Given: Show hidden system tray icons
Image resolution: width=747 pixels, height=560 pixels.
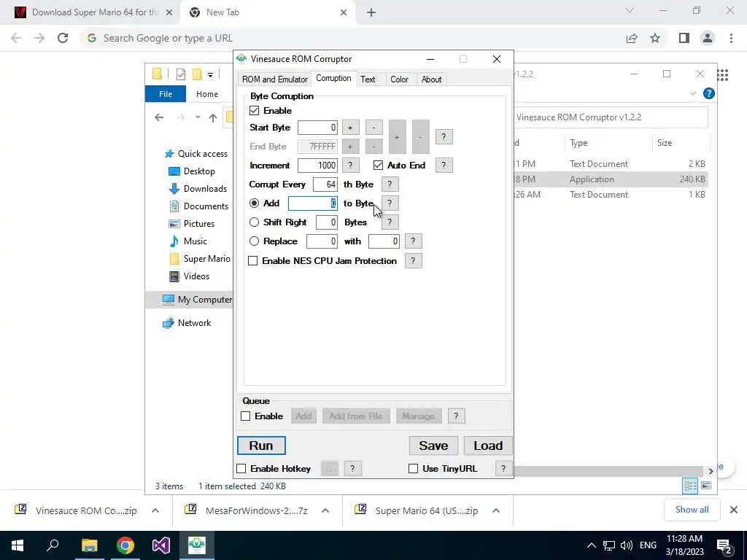Looking at the screenshot, I should coord(591,545).
